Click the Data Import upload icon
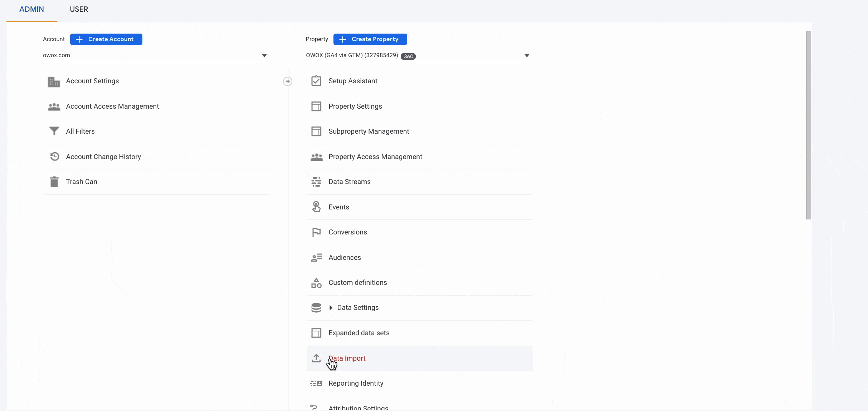Screen dimensions: 868x411 coord(316,358)
